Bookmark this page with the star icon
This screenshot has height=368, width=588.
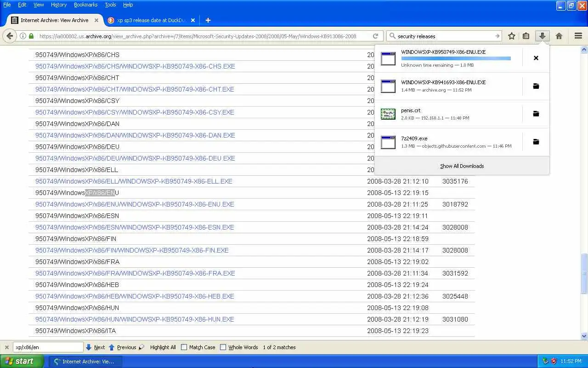coord(512,36)
